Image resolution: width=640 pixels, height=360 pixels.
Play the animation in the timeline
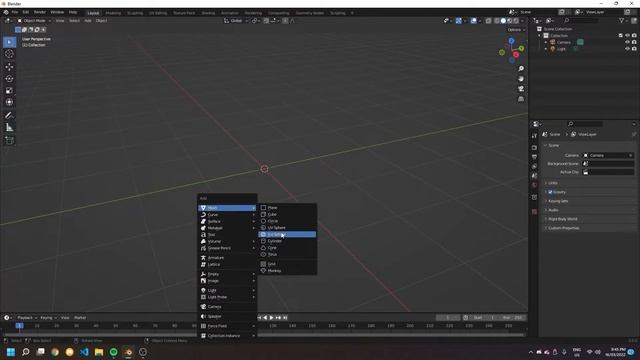[271, 318]
